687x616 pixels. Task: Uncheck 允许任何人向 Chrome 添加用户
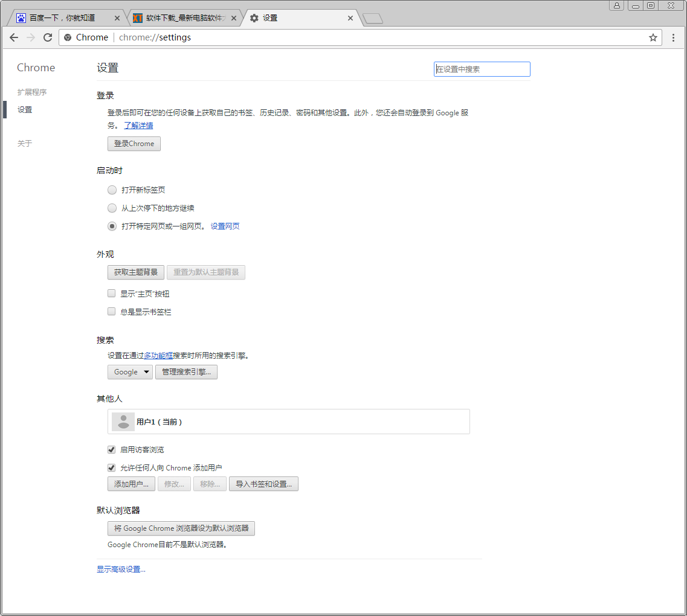(x=112, y=467)
